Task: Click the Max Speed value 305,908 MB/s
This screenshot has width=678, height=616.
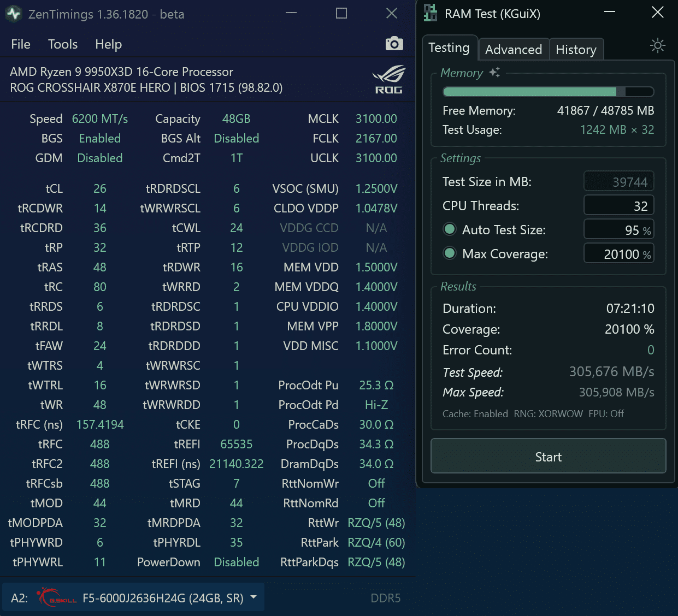Action: [616, 392]
